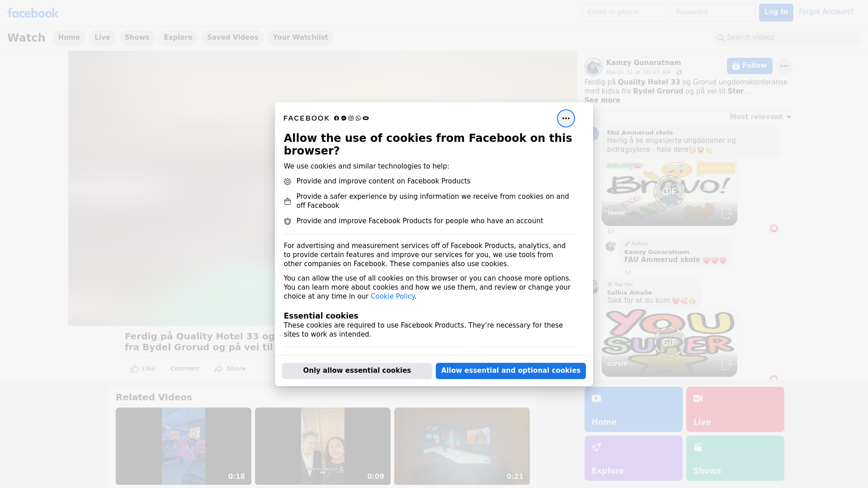Select the Live tab in Watch

tap(102, 38)
